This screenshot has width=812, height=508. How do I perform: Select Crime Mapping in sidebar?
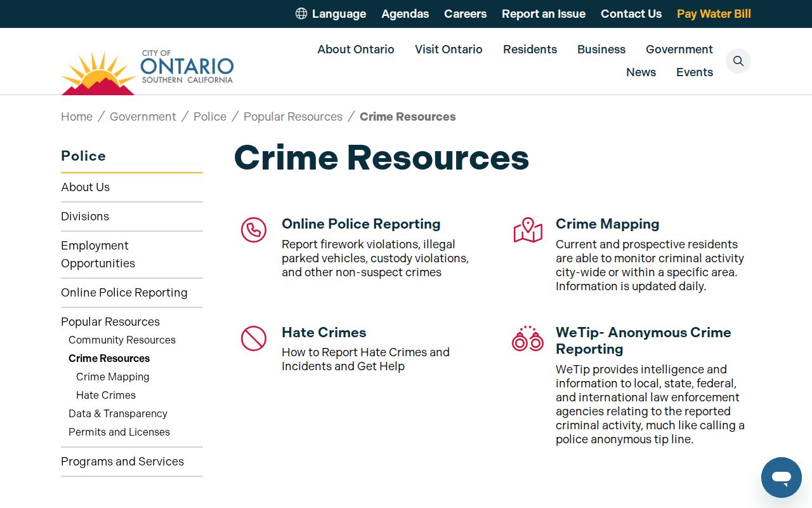113,377
